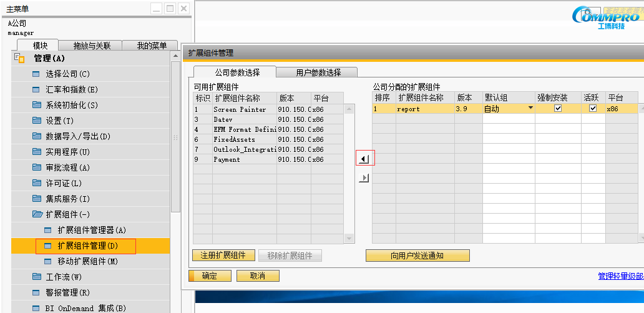Click the icon beside 扩展组件管理器(A)
Viewport: 644px width, 313px height.
pos(48,230)
